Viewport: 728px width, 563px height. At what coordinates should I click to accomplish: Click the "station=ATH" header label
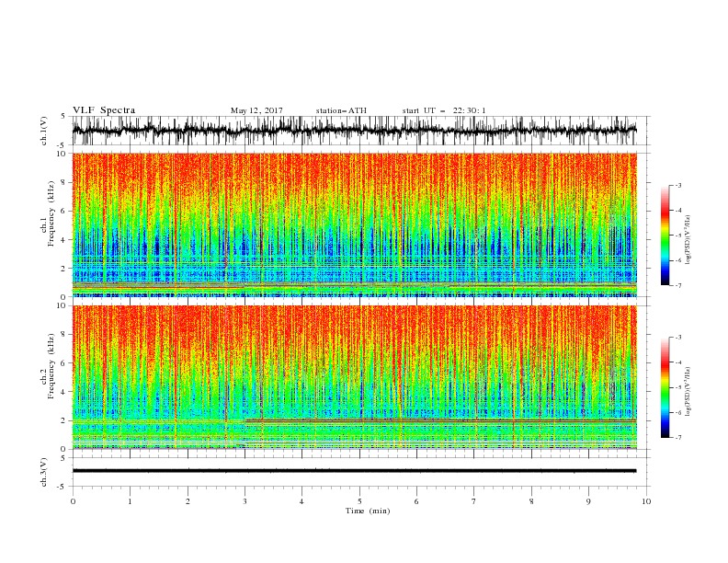click(341, 110)
